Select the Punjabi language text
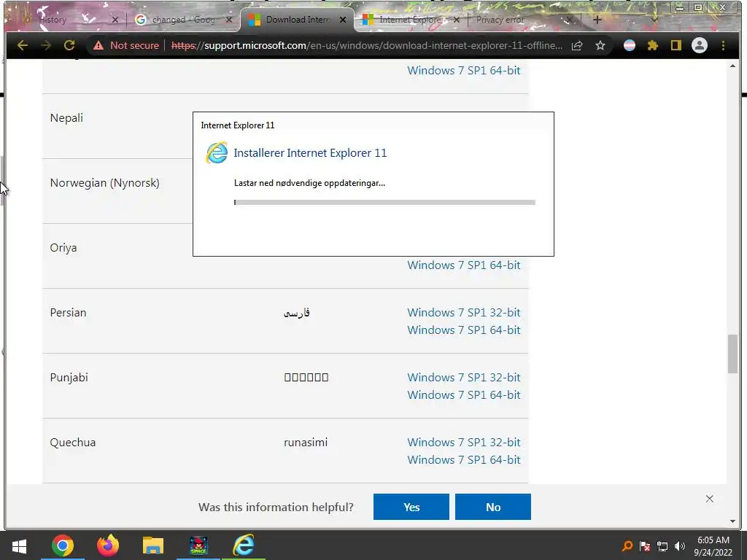The height and width of the screenshot is (560, 747). (x=69, y=377)
